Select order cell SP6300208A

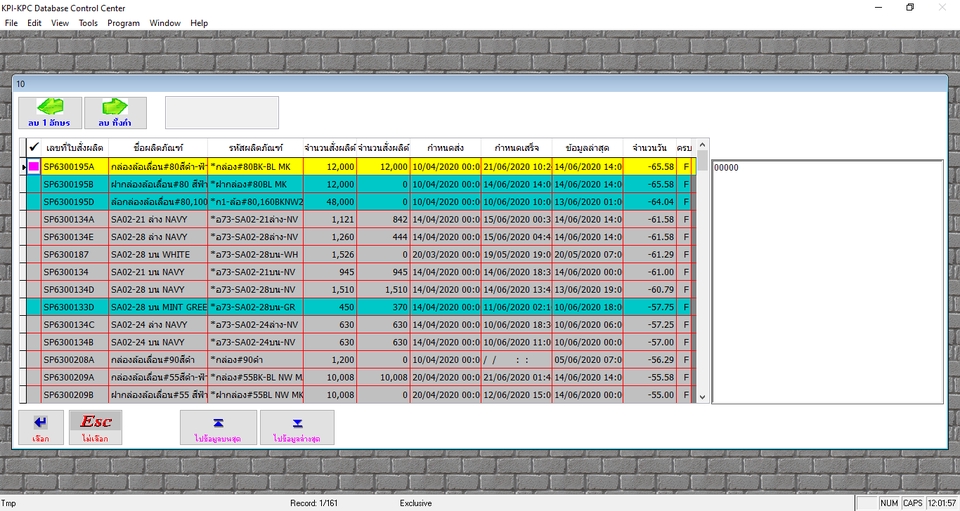click(75, 359)
